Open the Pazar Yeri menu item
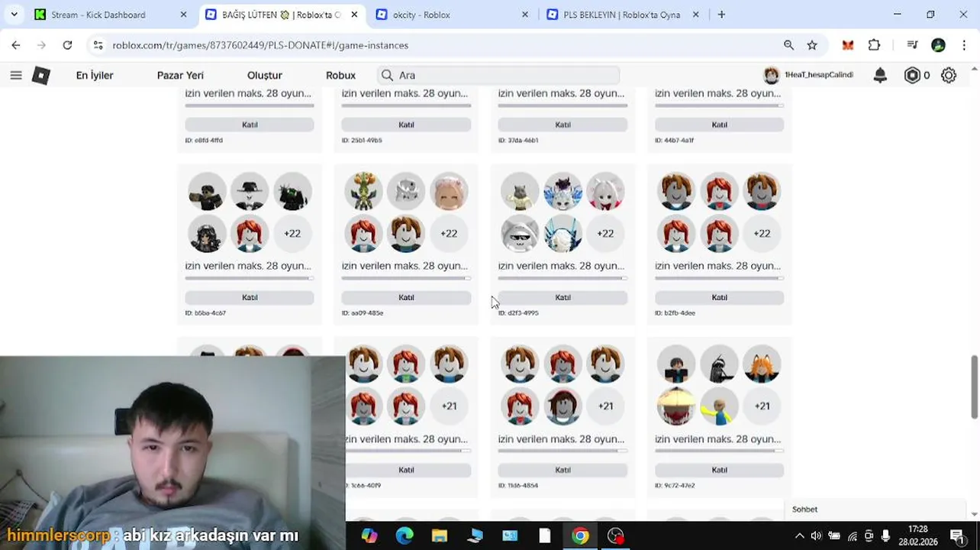 pyautogui.click(x=180, y=75)
